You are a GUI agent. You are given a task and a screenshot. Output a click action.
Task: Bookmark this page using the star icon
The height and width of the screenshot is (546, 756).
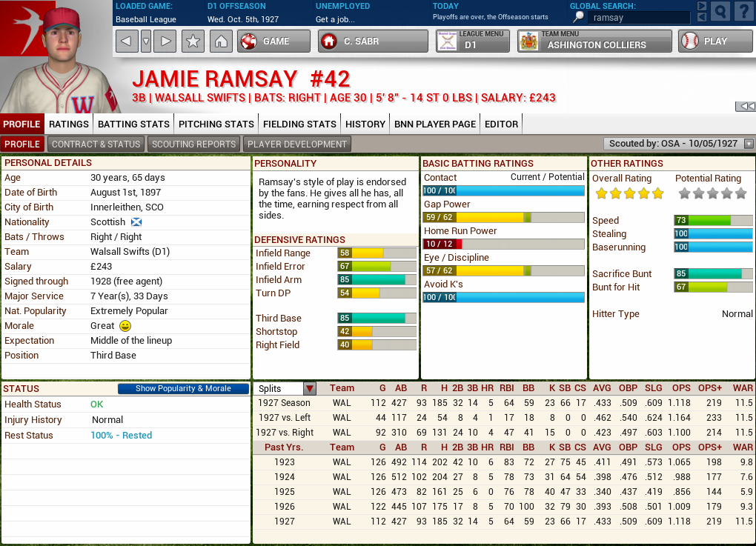point(193,41)
